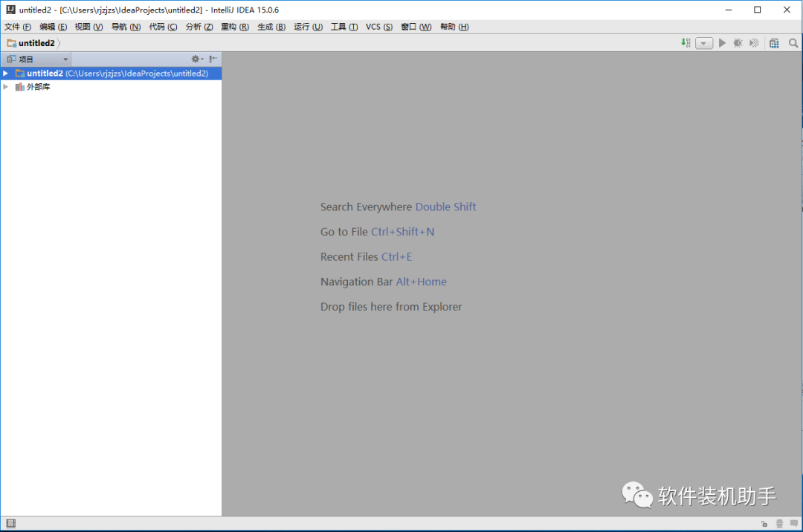This screenshot has height=532, width=803.
Task: Minimize the IntelliJ IDEA window
Action: coord(729,10)
